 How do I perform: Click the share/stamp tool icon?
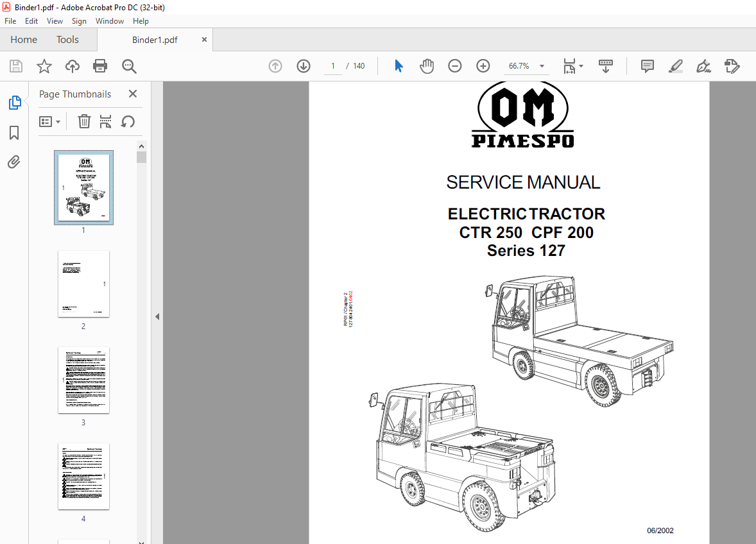(732, 66)
